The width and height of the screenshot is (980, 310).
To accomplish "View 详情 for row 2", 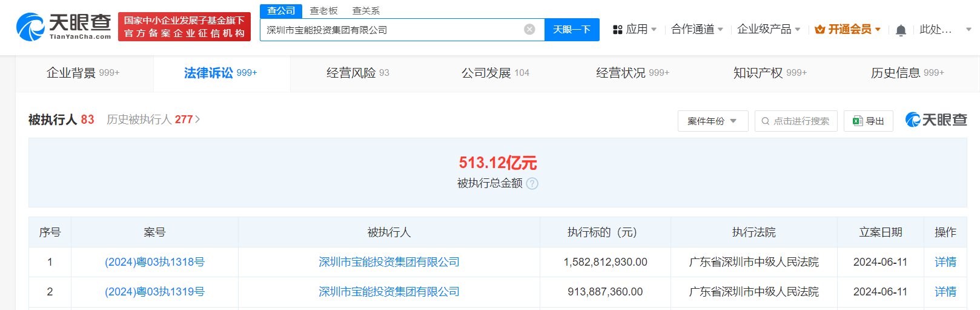I will [x=945, y=292].
